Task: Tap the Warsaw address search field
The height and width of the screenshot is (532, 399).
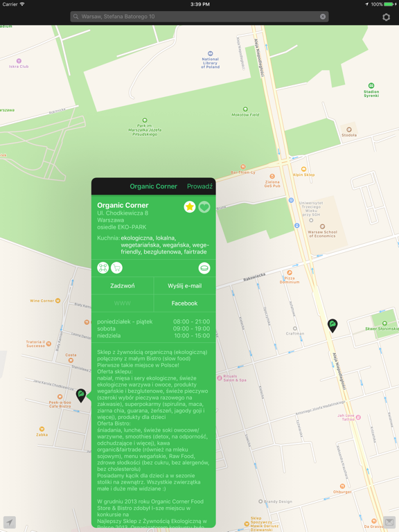Action: coord(199,17)
